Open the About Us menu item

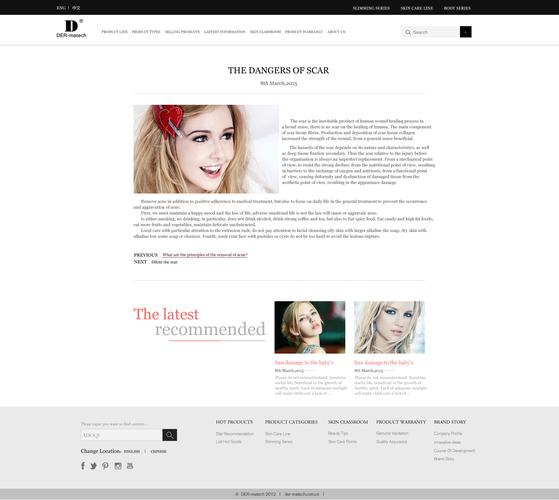pos(336,32)
